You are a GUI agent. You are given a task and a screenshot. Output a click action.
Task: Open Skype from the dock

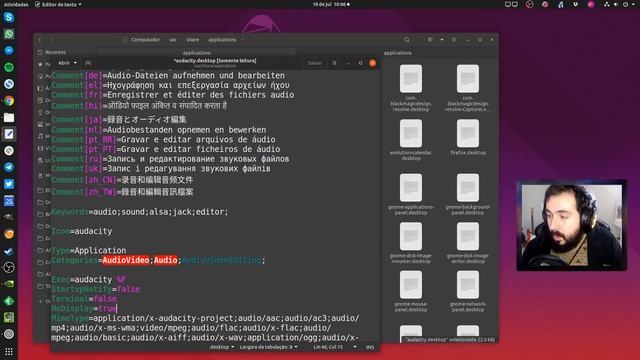tap(9, 17)
